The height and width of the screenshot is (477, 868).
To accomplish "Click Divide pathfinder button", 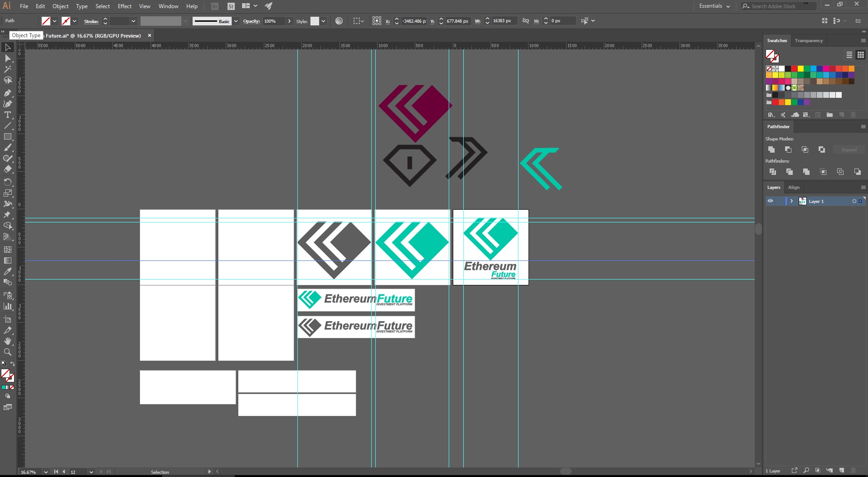I will pos(773,172).
